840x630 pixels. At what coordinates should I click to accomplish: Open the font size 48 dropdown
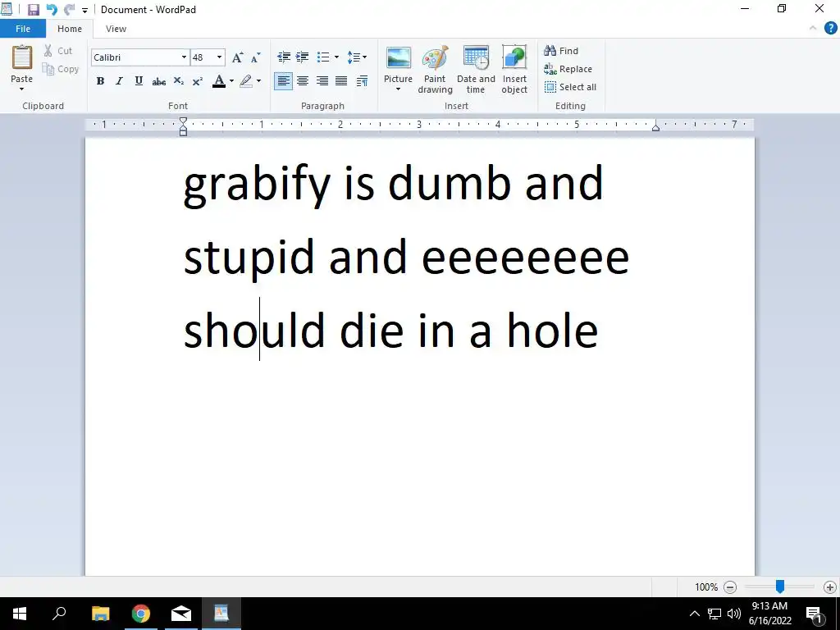pyautogui.click(x=219, y=57)
